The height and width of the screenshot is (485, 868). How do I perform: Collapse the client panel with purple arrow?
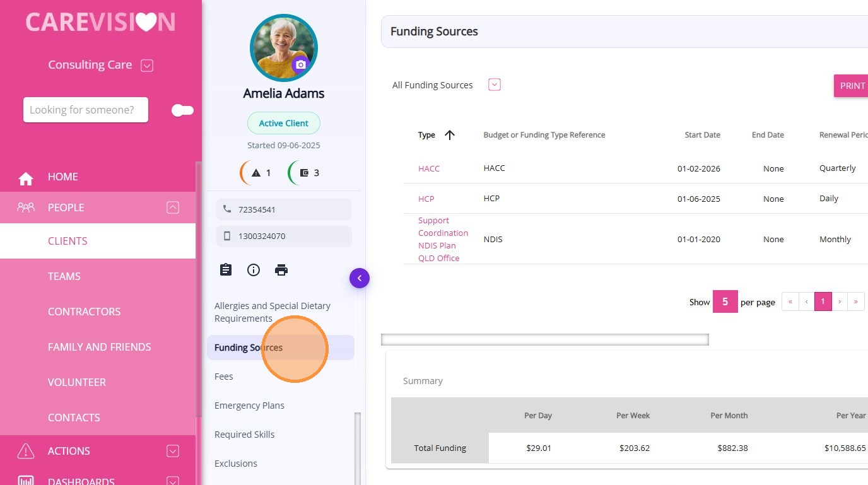tap(360, 278)
